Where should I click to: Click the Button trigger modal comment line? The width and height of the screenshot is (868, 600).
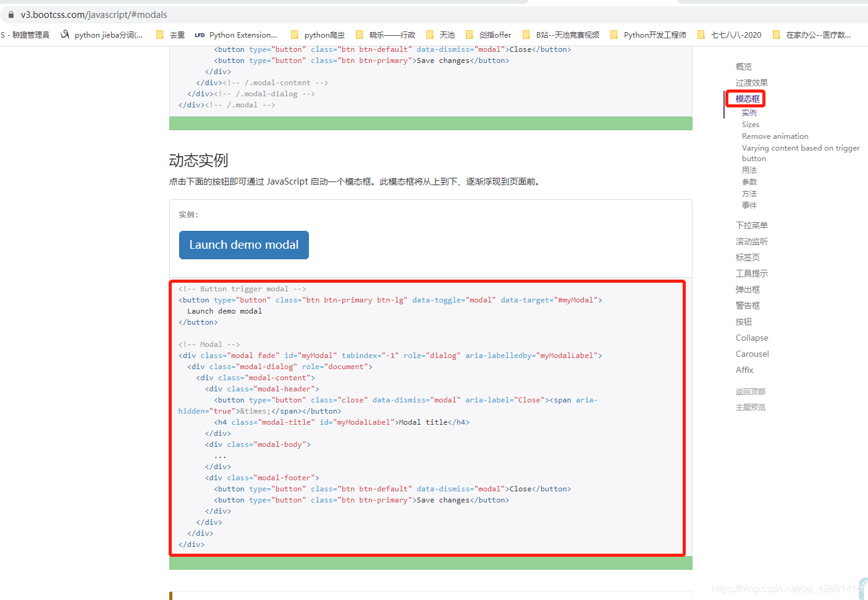click(x=242, y=289)
